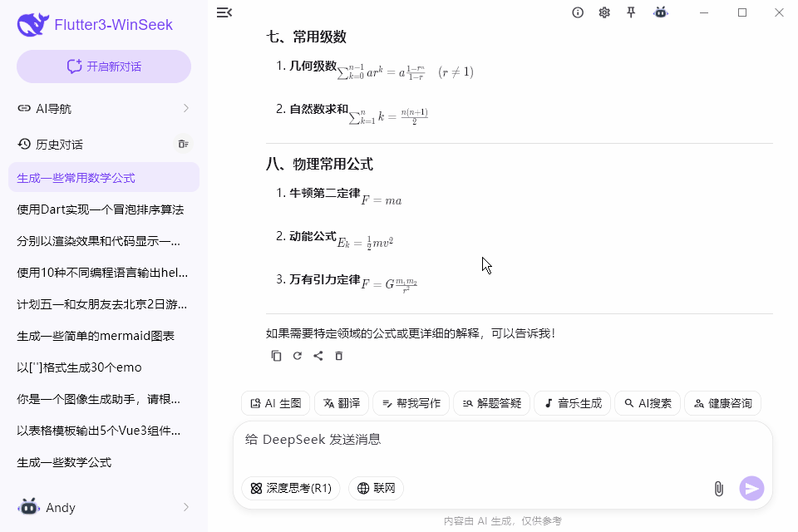798x532 pixels.
Task: Toggle 联网 web search
Action: coord(376,489)
